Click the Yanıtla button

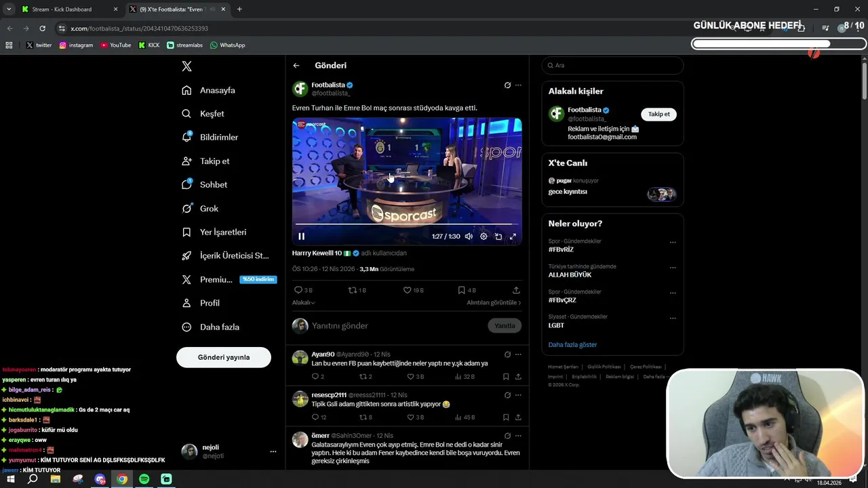(x=505, y=326)
